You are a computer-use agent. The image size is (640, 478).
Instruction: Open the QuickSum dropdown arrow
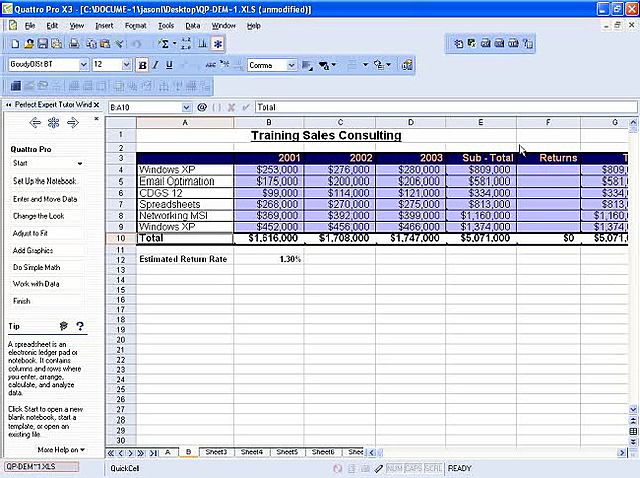[x=175, y=43]
